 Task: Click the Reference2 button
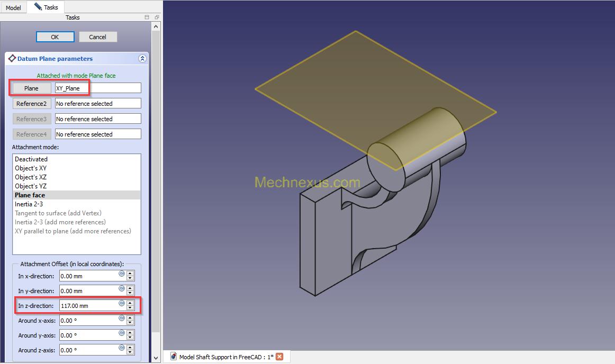tap(31, 104)
